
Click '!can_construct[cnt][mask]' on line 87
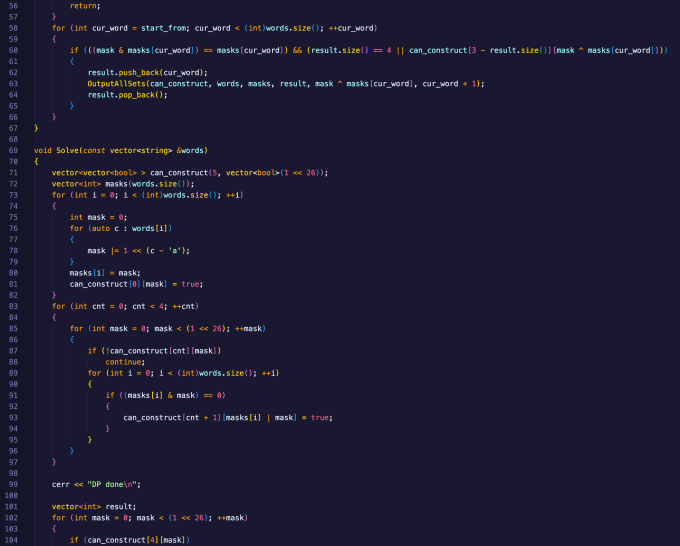click(x=161, y=351)
